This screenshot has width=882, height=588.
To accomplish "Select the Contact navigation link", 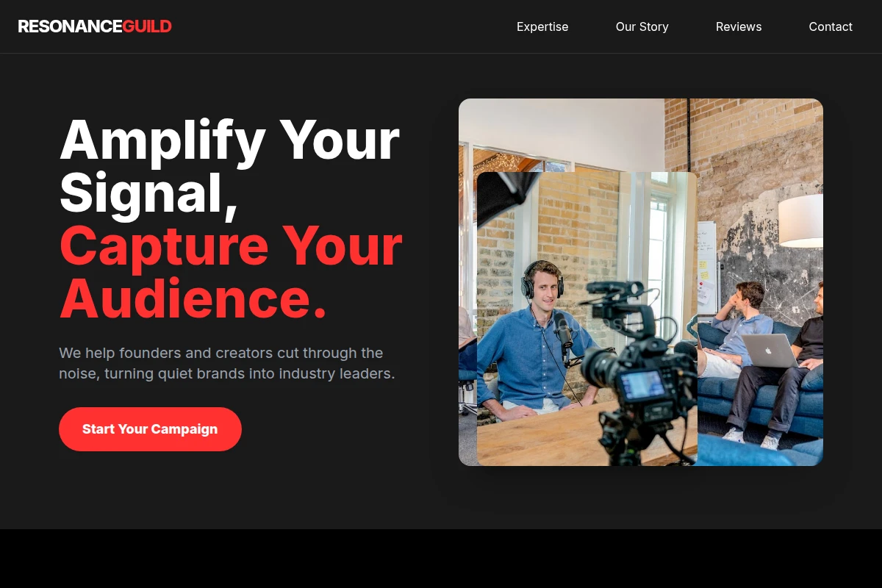I will [831, 26].
